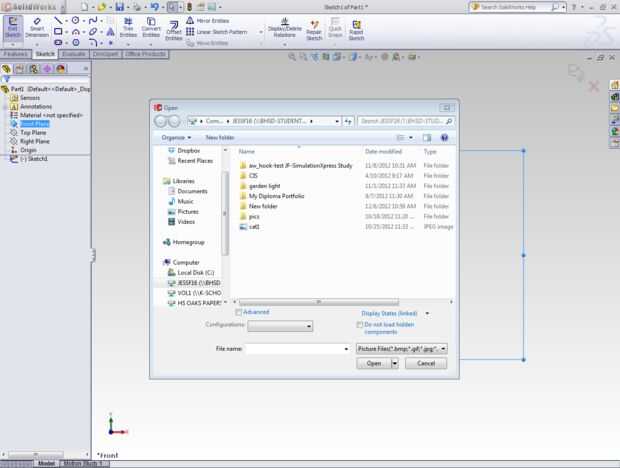Click Mirror Entities in the ribbon

point(208,21)
